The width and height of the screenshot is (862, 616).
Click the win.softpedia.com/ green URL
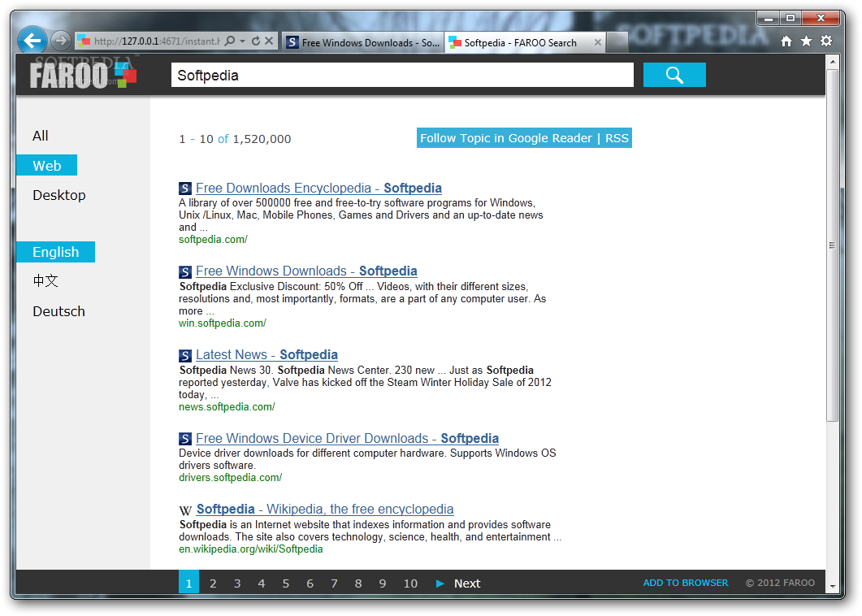click(222, 323)
